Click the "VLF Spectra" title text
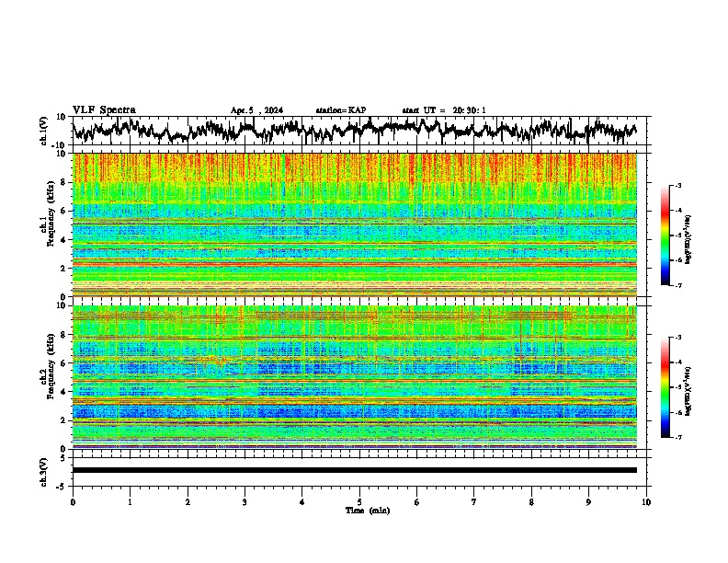728x563 pixels. point(104,109)
